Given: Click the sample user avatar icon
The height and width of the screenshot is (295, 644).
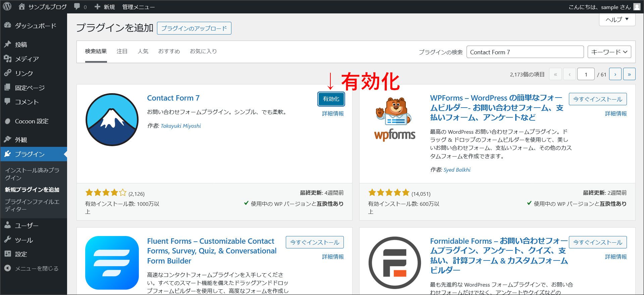Looking at the screenshot, I should click(x=637, y=7).
